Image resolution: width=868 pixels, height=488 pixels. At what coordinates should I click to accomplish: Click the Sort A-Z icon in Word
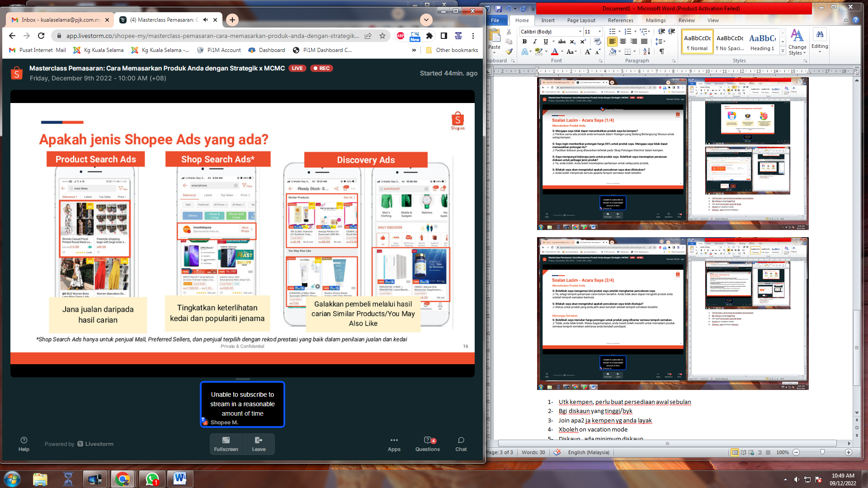click(x=646, y=52)
